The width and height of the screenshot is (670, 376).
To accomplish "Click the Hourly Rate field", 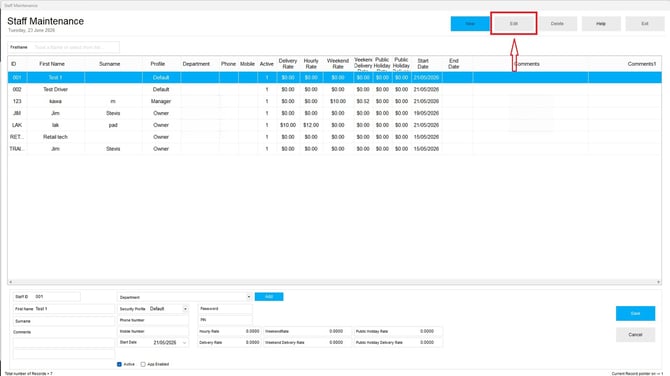I will pyautogui.click(x=229, y=331).
